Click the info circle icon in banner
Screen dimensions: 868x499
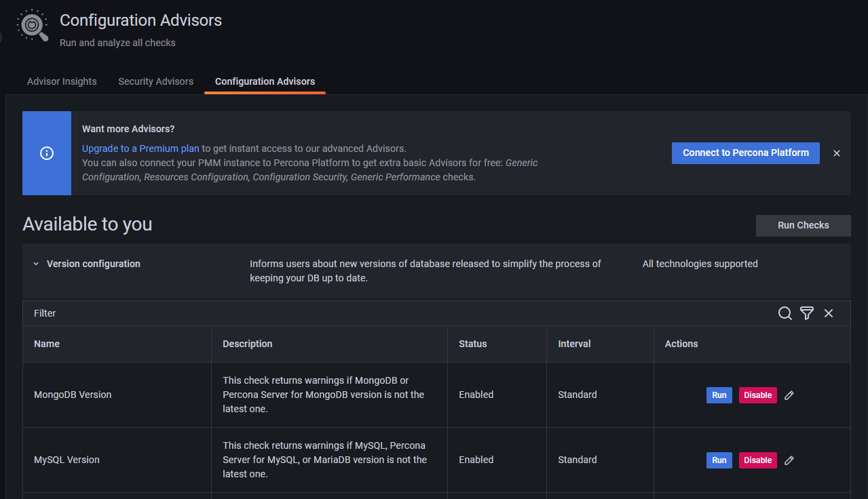(47, 153)
